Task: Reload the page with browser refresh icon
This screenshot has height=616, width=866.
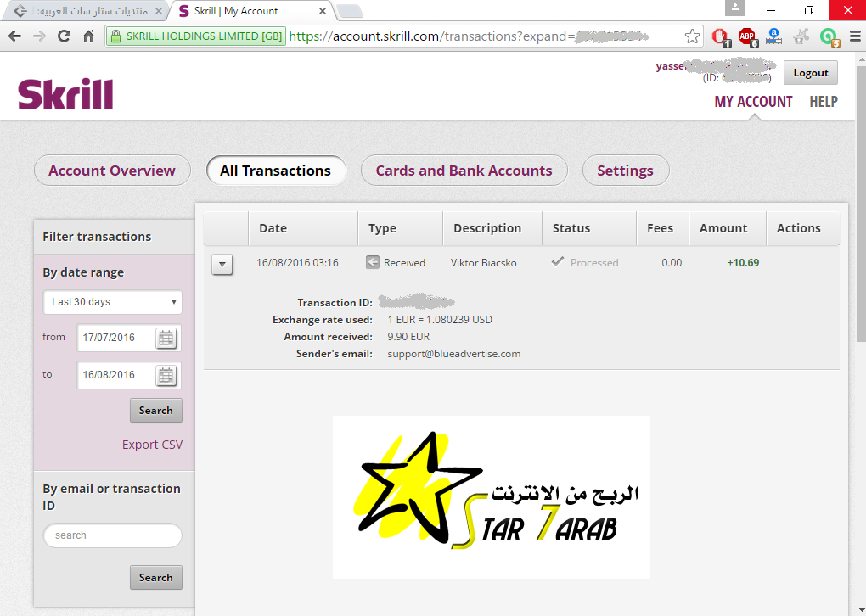Action: coord(64,36)
